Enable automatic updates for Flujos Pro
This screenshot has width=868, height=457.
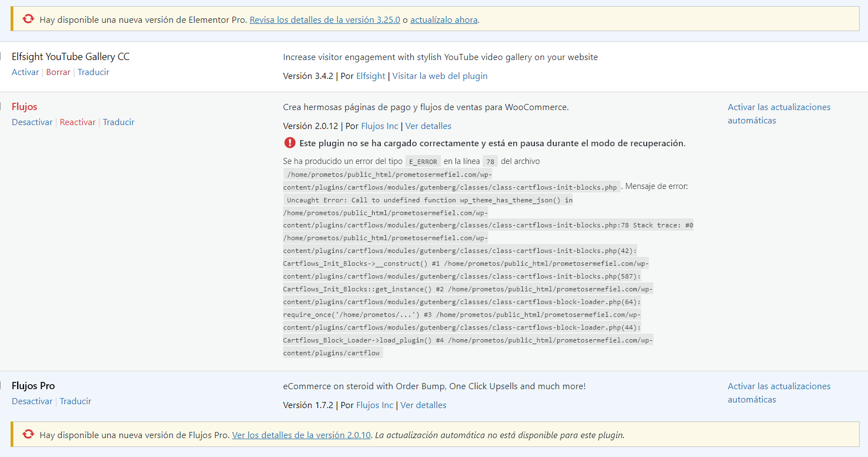pos(779,393)
